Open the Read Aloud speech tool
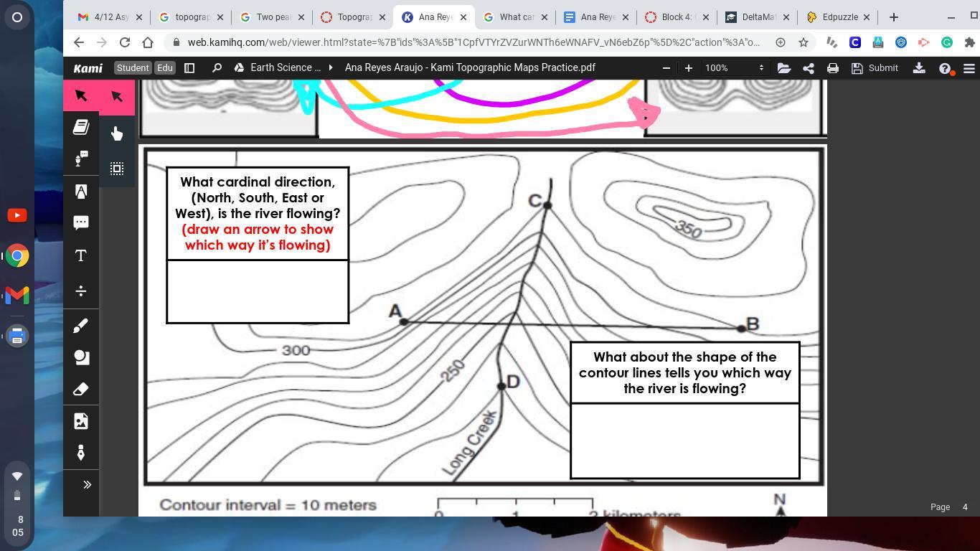Image resolution: width=980 pixels, height=551 pixels. [x=81, y=159]
